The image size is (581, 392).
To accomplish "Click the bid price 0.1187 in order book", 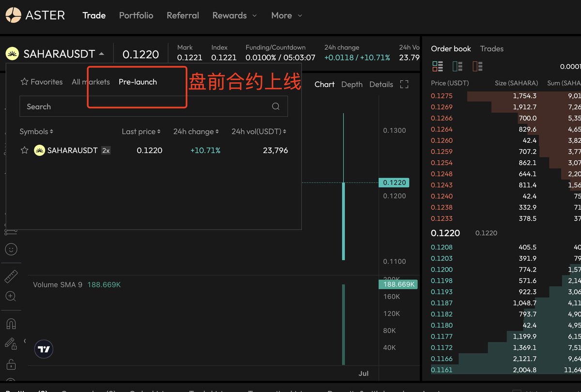I will [x=442, y=303].
